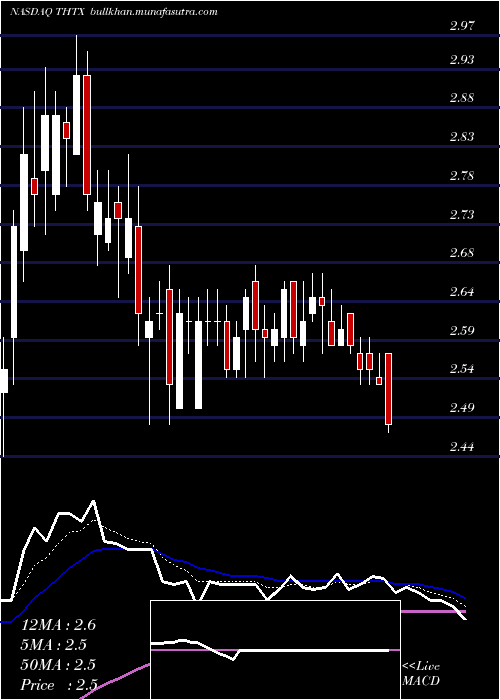Click the 2.73 price axis label
Screen dimensions: 500x700
point(462,214)
